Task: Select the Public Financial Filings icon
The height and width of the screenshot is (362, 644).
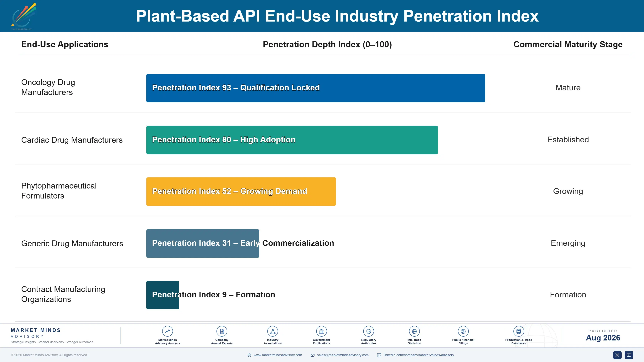Action: (x=463, y=331)
